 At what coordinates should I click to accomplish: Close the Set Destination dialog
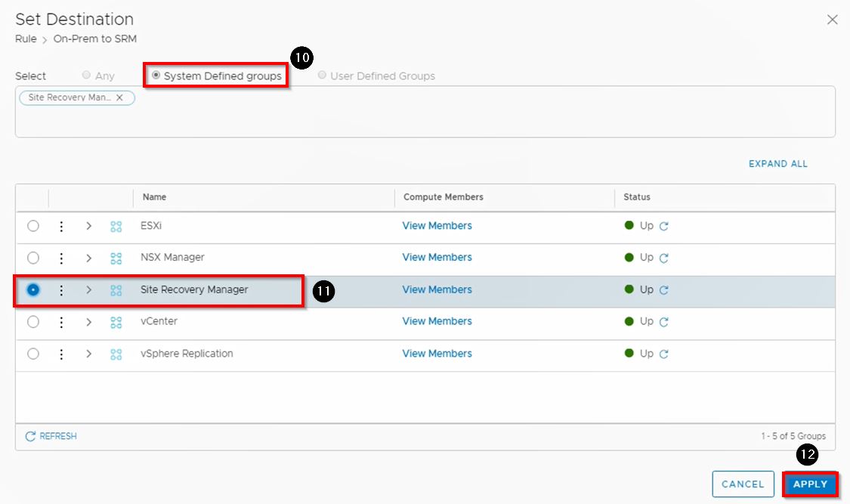832,20
